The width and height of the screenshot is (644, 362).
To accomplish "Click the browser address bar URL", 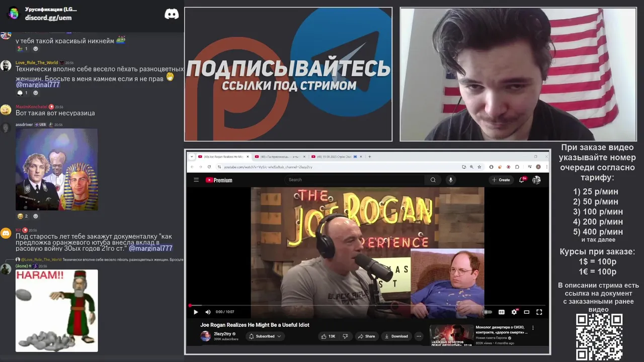I will point(268,167).
